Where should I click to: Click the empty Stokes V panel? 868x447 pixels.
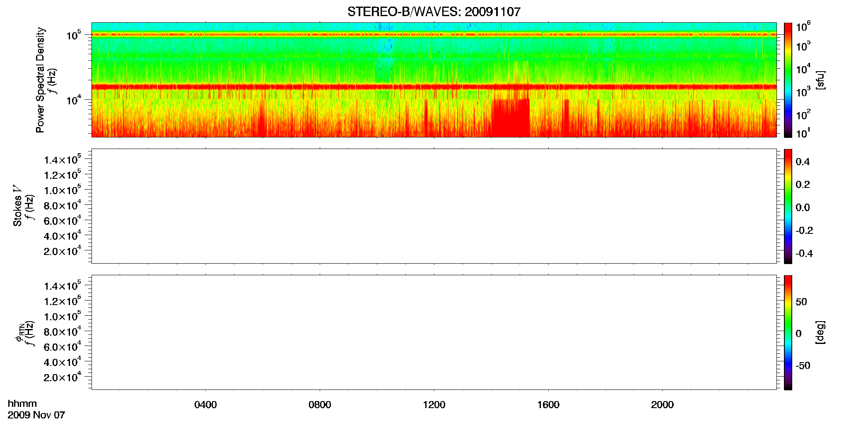(434, 206)
